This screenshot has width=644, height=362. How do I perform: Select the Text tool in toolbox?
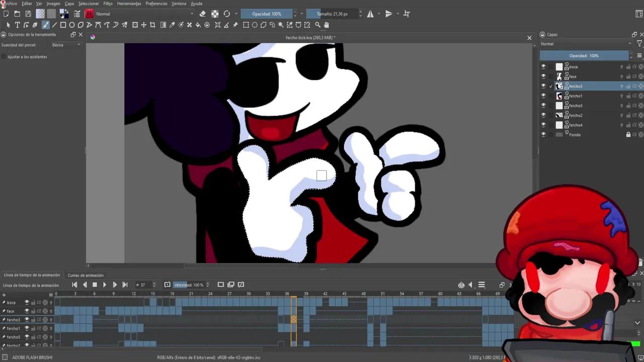point(17,25)
